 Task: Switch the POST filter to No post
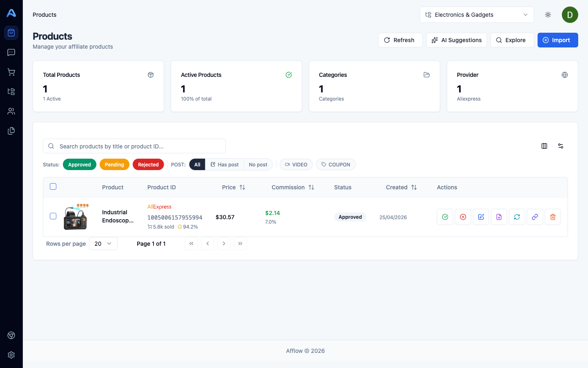pyautogui.click(x=258, y=164)
